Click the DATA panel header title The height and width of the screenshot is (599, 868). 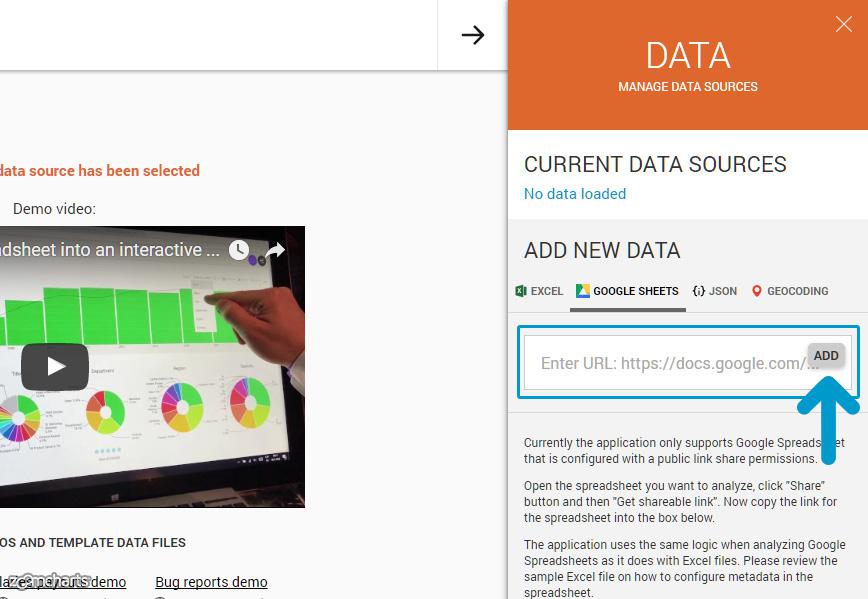[x=687, y=56]
